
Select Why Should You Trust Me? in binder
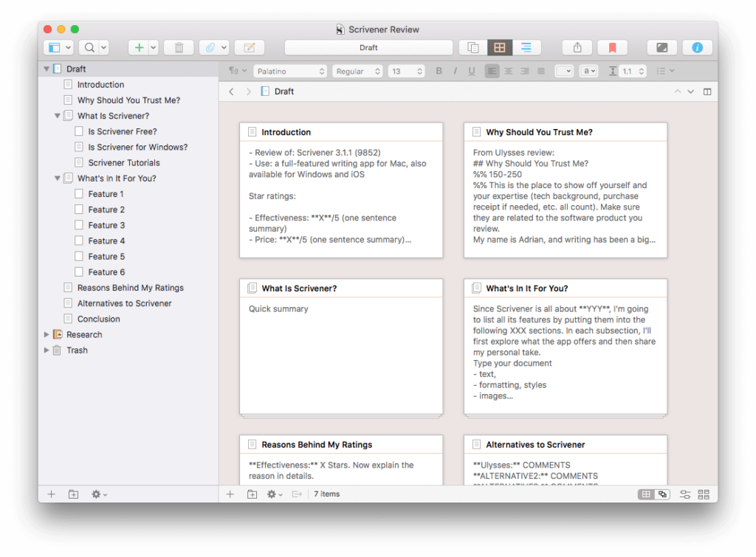click(x=128, y=100)
